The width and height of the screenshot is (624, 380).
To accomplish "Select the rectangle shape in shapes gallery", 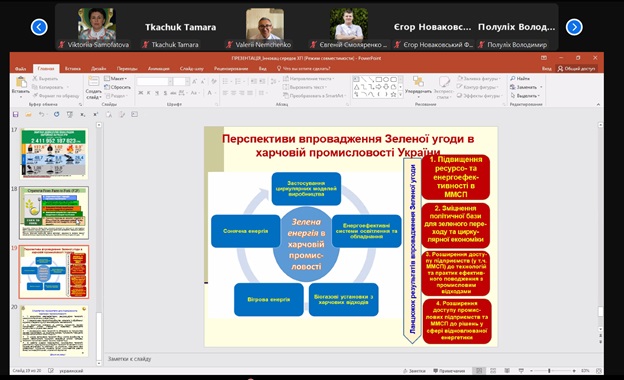I will (x=379, y=79).
